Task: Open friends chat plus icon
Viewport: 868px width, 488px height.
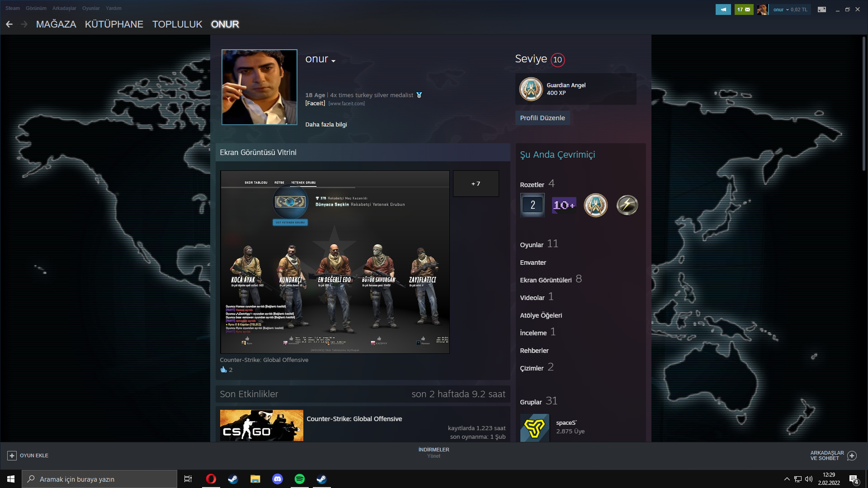Action: 852,455
